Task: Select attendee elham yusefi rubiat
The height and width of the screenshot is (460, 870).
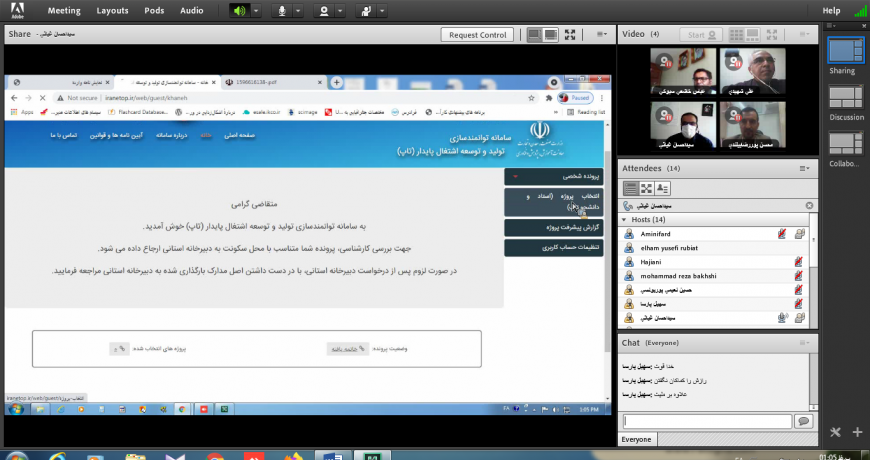Action: coord(669,248)
